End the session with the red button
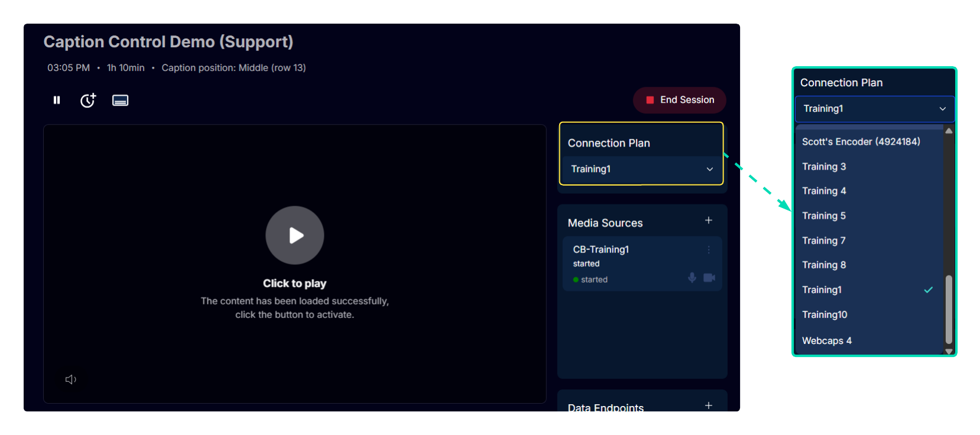Image resolution: width=980 pixels, height=435 pixels. 680,100
